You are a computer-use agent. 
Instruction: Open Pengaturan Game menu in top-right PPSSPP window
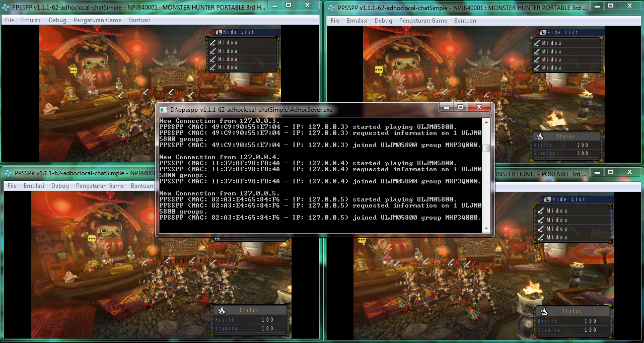point(423,21)
